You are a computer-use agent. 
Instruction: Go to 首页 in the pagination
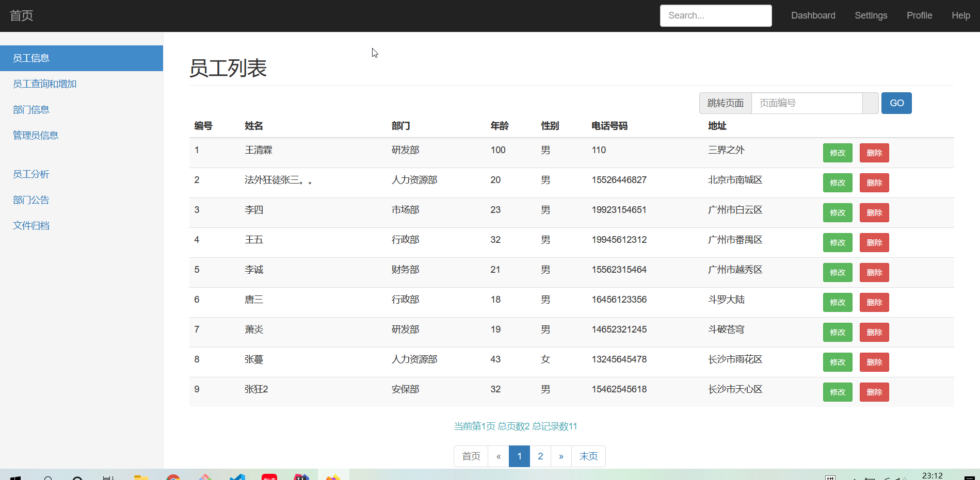[471, 456]
